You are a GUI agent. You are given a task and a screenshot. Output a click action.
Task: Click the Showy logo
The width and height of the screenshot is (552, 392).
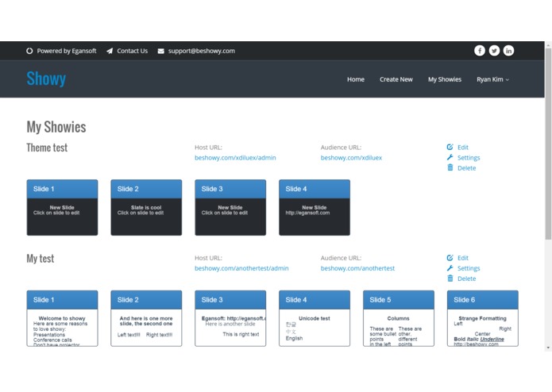tap(46, 79)
